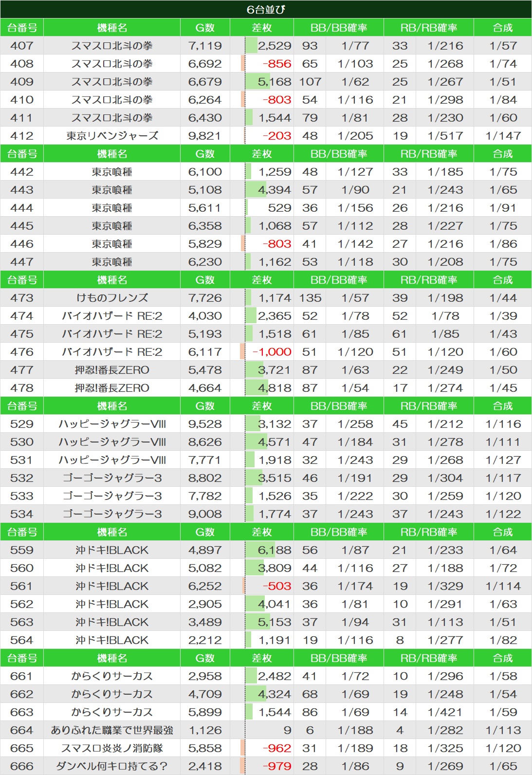Click the 9,821 game count in row 412
The width and height of the screenshot is (532, 775).
pyautogui.click(x=205, y=136)
